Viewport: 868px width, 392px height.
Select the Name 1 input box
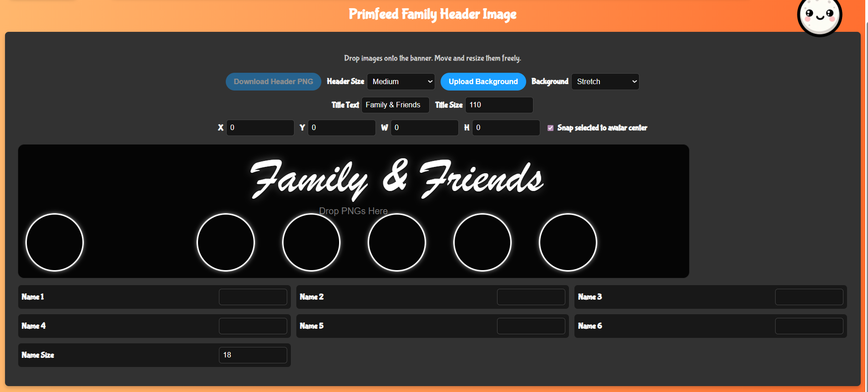(253, 297)
